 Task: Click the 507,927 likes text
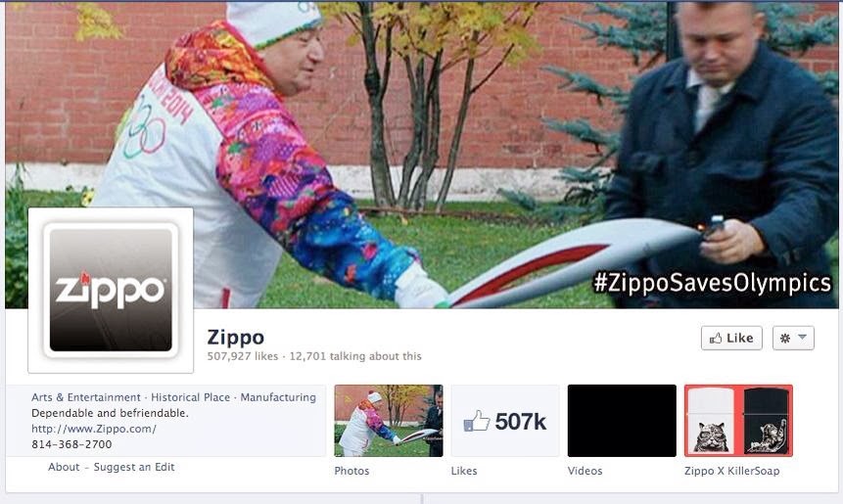point(243,356)
